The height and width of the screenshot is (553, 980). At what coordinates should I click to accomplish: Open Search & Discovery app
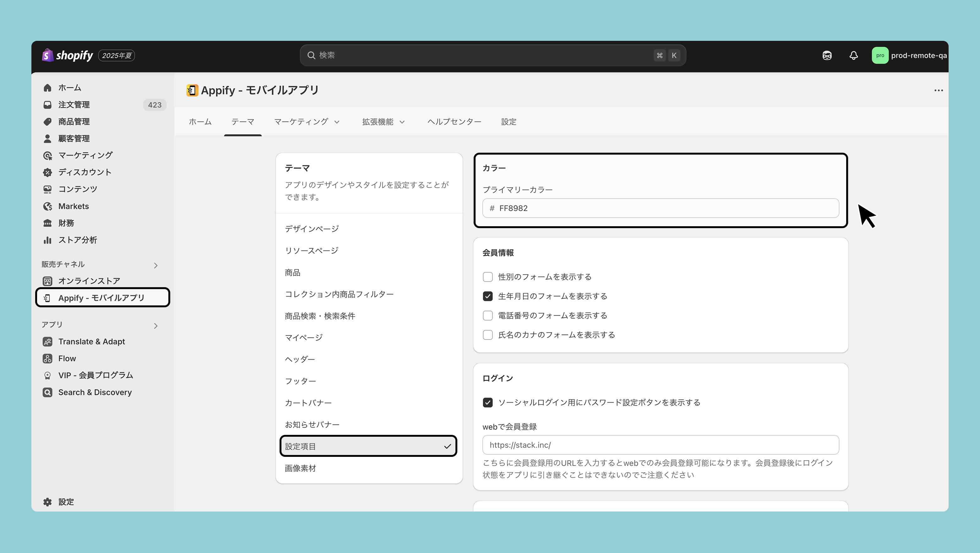(x=95, y=392)
